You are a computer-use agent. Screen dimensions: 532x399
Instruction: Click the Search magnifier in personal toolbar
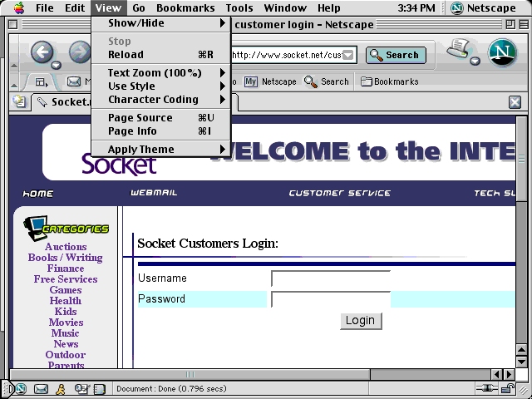[x=310, y=81]
